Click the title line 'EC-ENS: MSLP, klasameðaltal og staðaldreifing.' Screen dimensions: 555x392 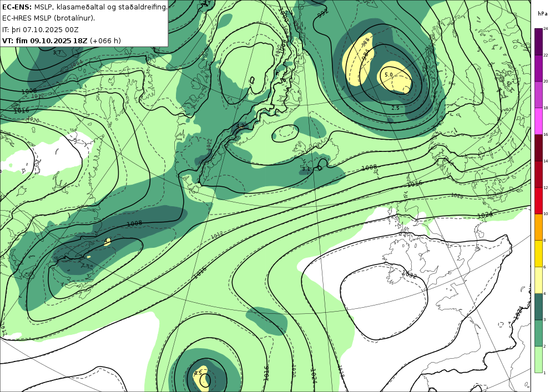84,7
